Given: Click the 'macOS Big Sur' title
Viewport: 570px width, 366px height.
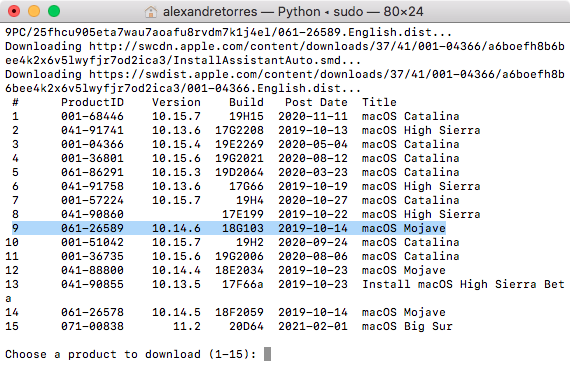Looking at the screenshot, I should pos(407,326).
